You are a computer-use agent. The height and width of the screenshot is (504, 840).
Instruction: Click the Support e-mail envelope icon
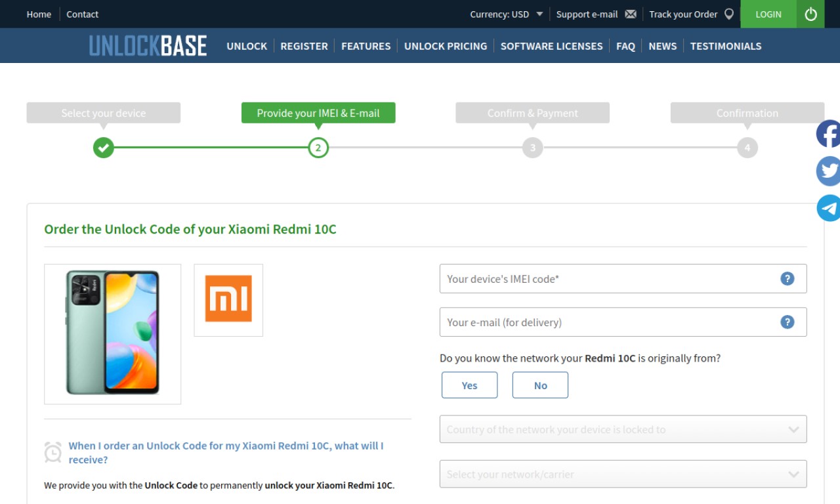click(631, 14)
